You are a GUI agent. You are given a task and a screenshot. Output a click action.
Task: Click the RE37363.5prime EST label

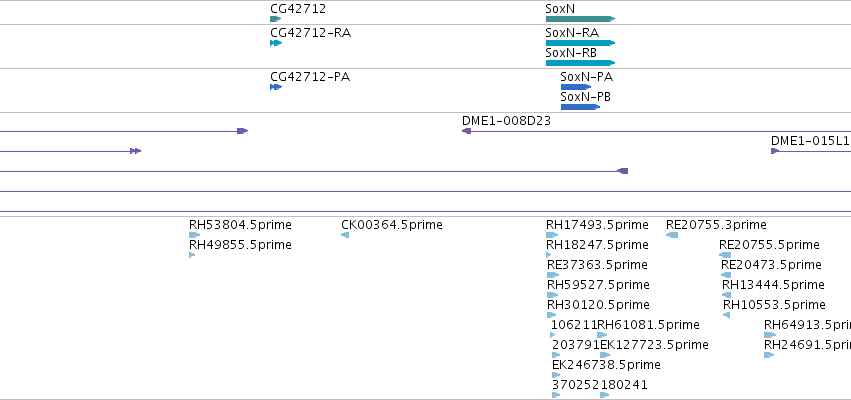click(x=597, y=265)
